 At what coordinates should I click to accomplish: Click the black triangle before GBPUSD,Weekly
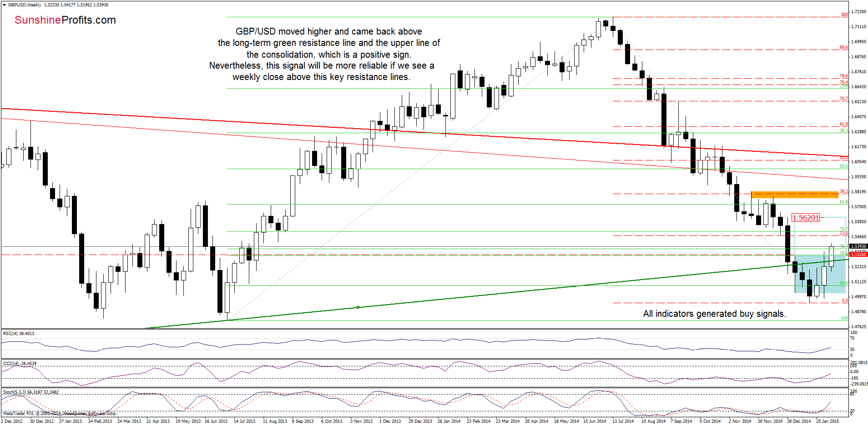5,5
